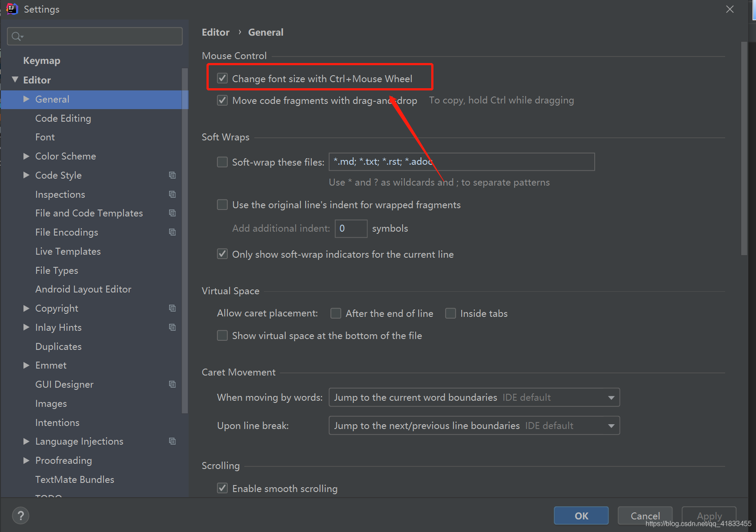The height and width of the screenshot is (532, 756).
Task: Select Images in settings tree
Action: [x=51, y=403]
